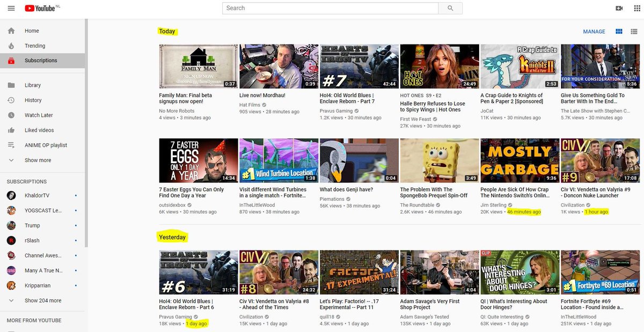Click the History clock-arrow icon
644x332 pixels.
pyautogui.click(x=11, y=100)
